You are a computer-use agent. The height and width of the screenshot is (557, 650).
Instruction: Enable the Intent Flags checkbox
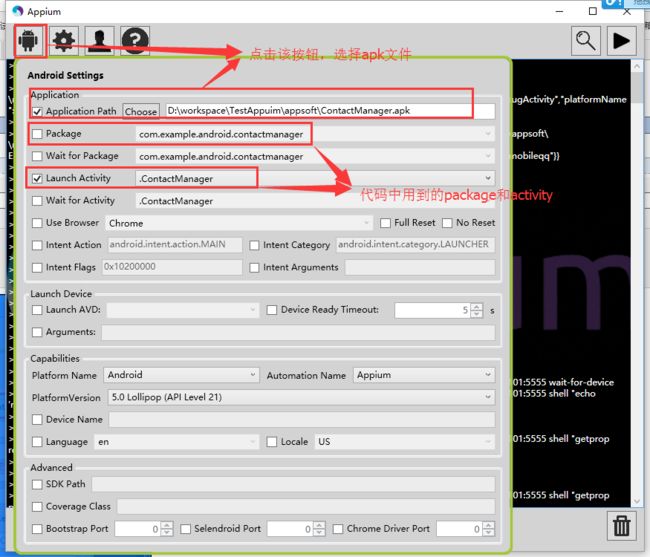tap(37, 268)
